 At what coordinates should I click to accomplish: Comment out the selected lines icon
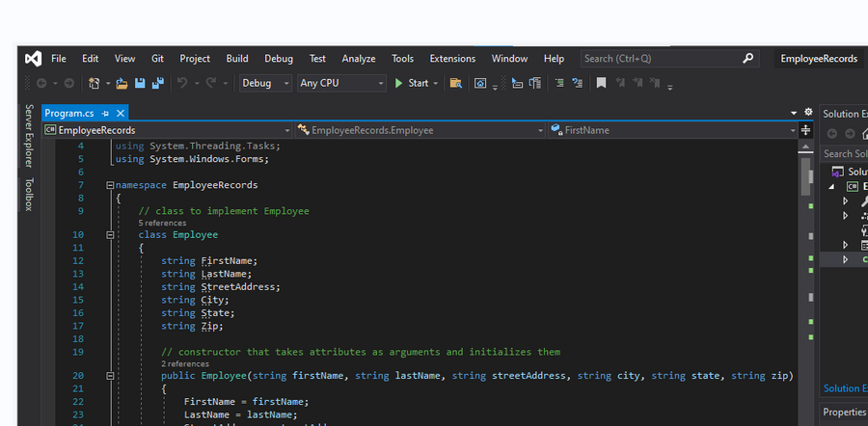click(559, 83)
